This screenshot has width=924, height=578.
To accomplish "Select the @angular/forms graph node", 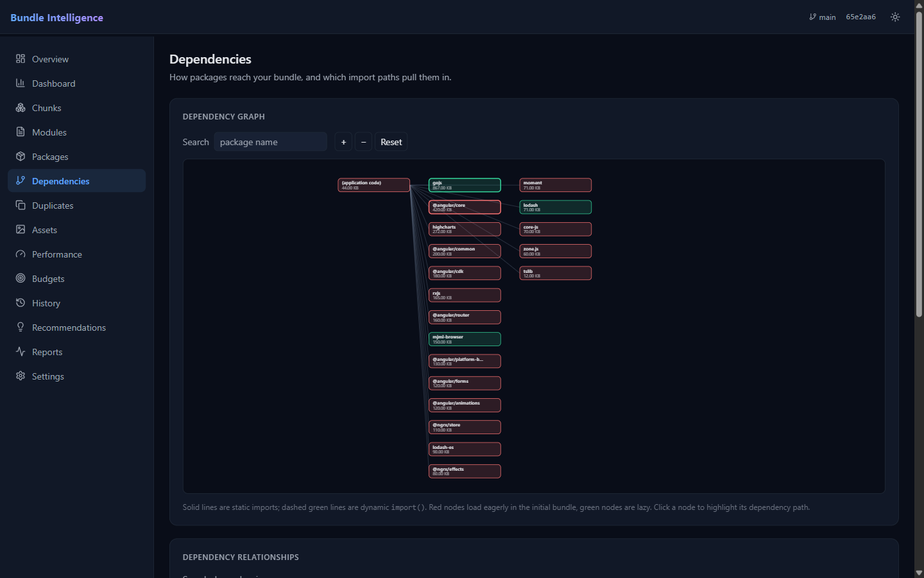I will (x=465, y=383).
